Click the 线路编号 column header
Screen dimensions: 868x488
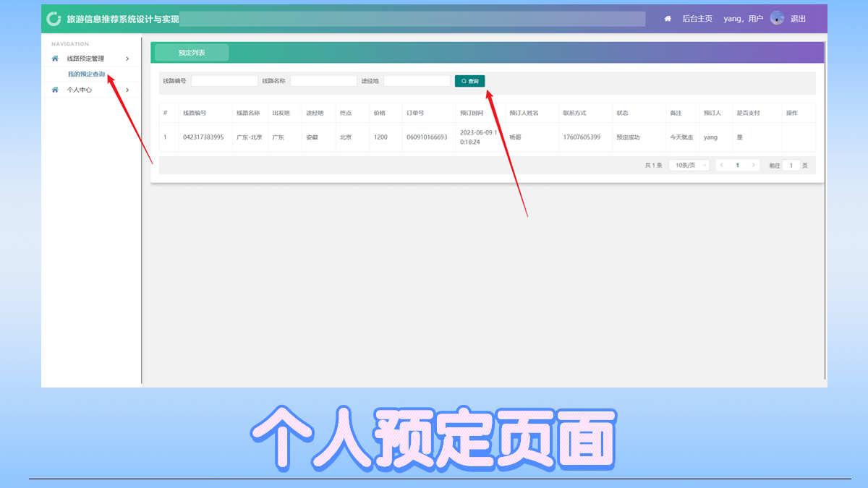click(195, 114)
